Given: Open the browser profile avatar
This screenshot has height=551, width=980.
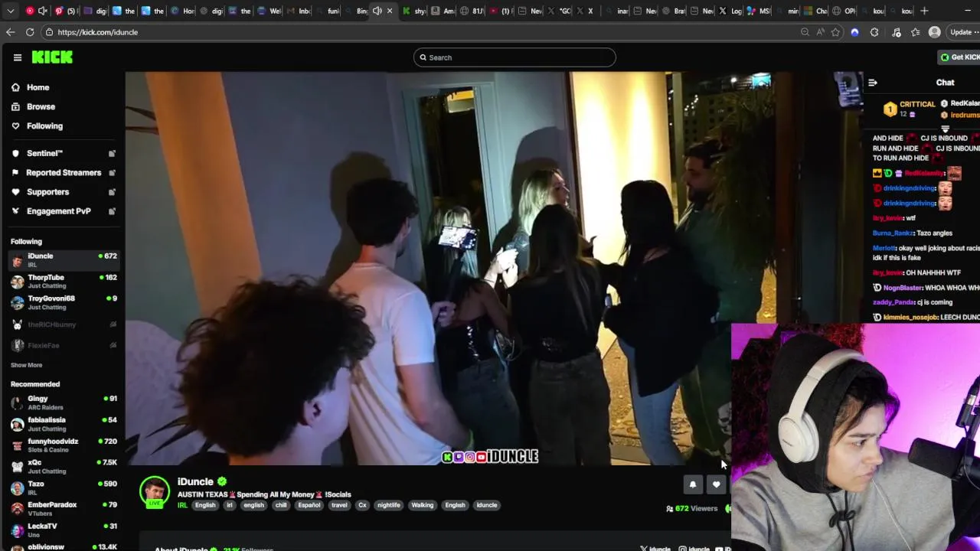Looking at the screenshot, I should 934,32.
